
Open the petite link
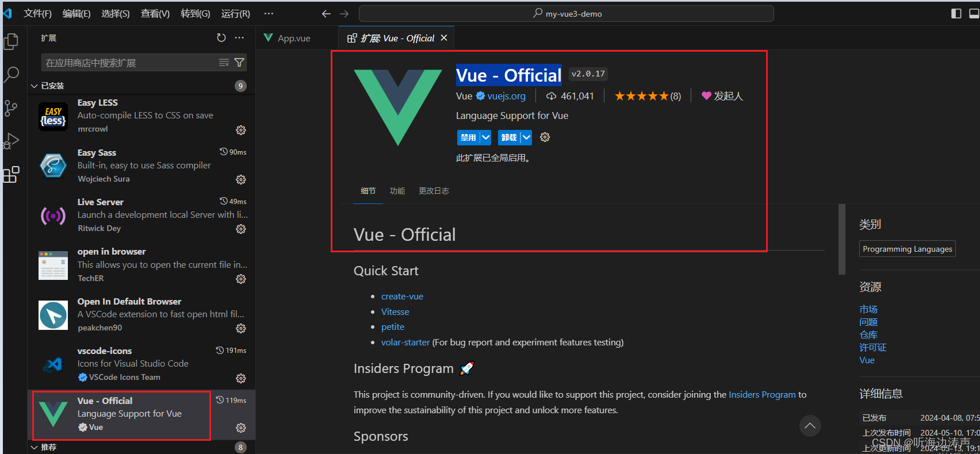click(x=393, y=326)
